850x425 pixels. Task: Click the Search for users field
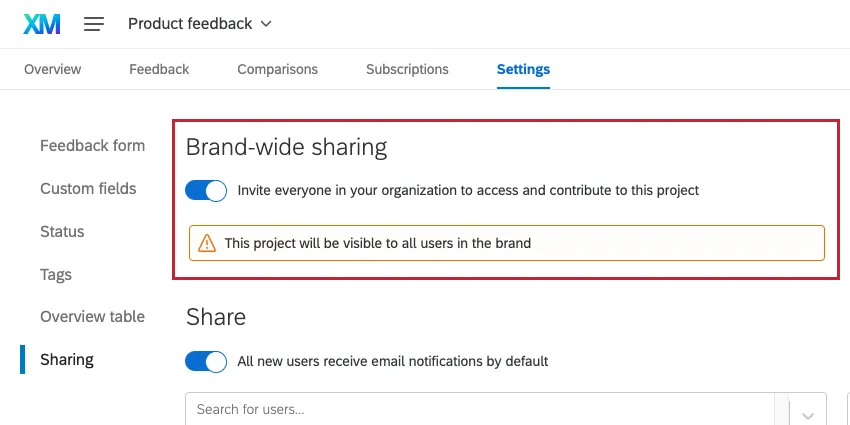click(480, 409)
